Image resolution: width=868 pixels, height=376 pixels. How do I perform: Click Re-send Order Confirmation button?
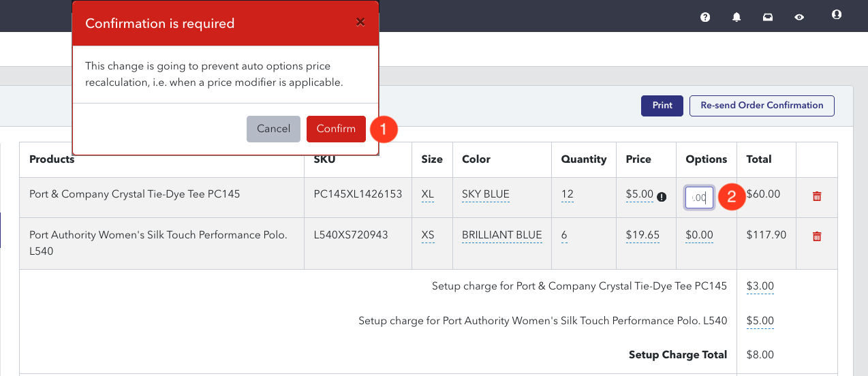click(762, 106)
